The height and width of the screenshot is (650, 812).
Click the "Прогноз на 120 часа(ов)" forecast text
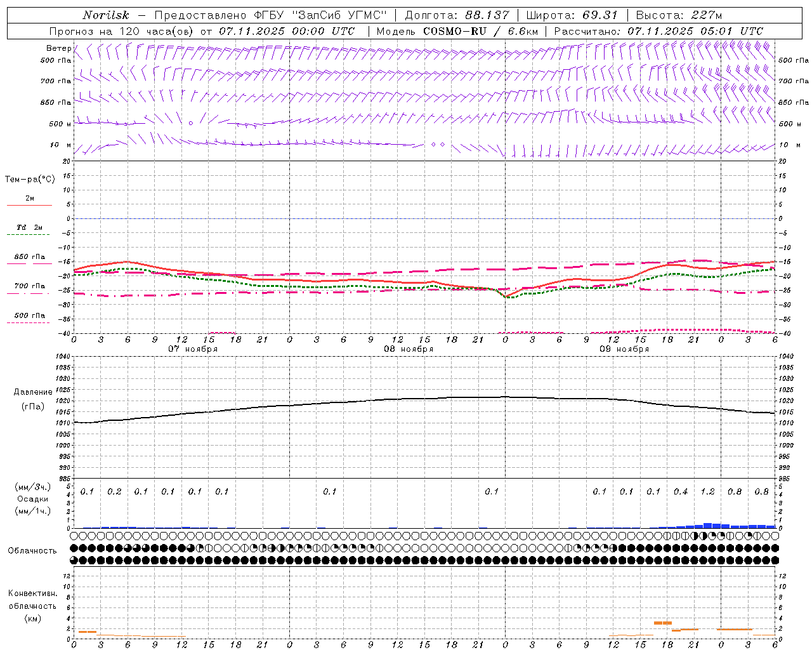point(122,31)
